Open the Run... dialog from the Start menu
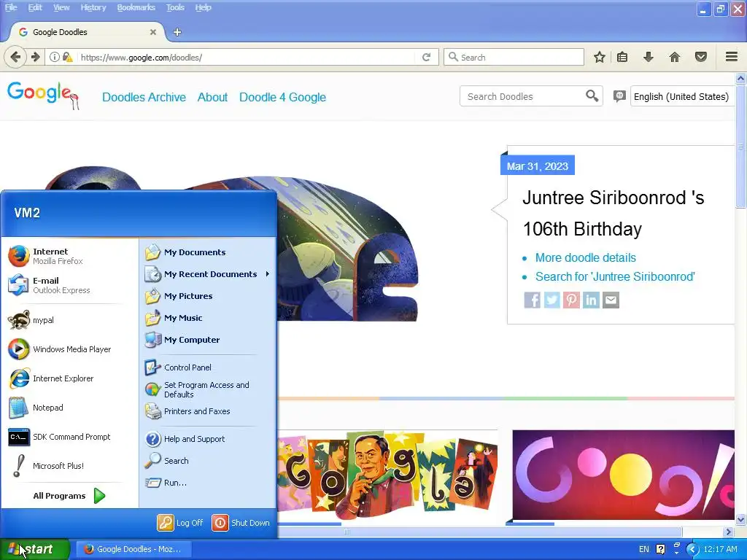The height and width of the screenshot is (560, 747). pos(208,483)
